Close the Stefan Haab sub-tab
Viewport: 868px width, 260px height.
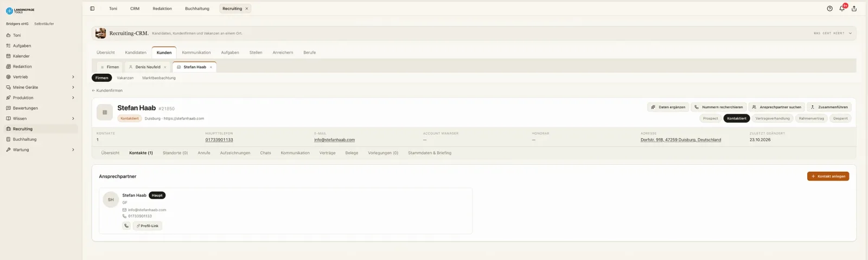coord(211,67)
